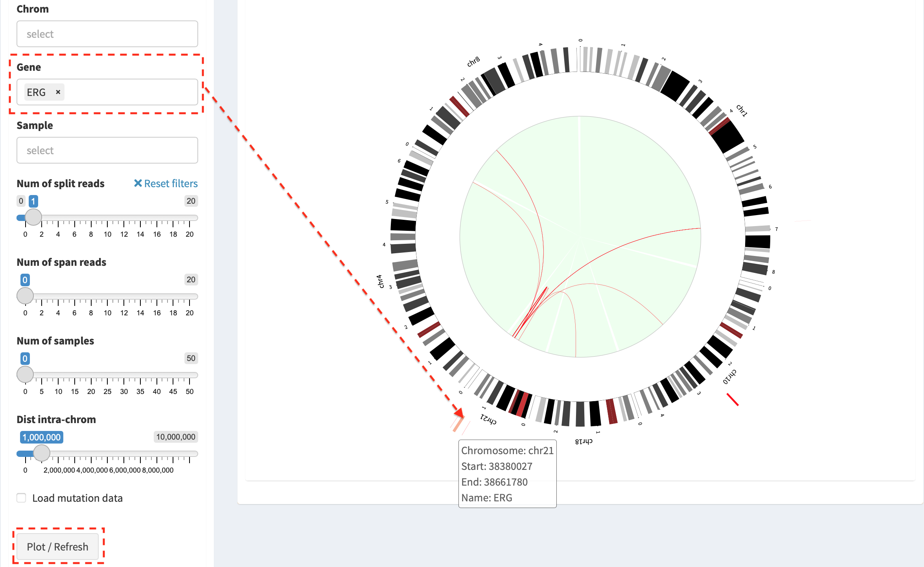Click the Reset filters X icon
Image resolution: width=924 pixels, height=567 pixels.
[x=138, y=183]
